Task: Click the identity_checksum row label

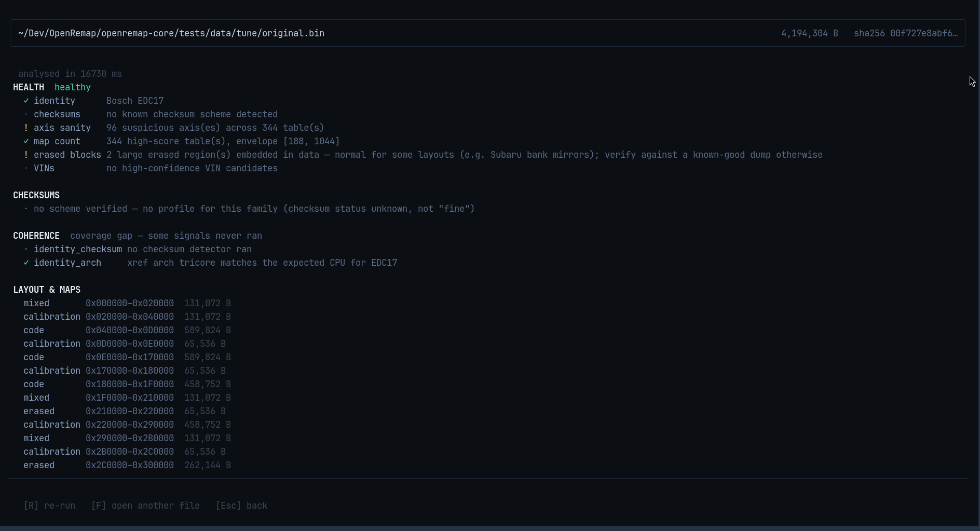Action: 78,249
